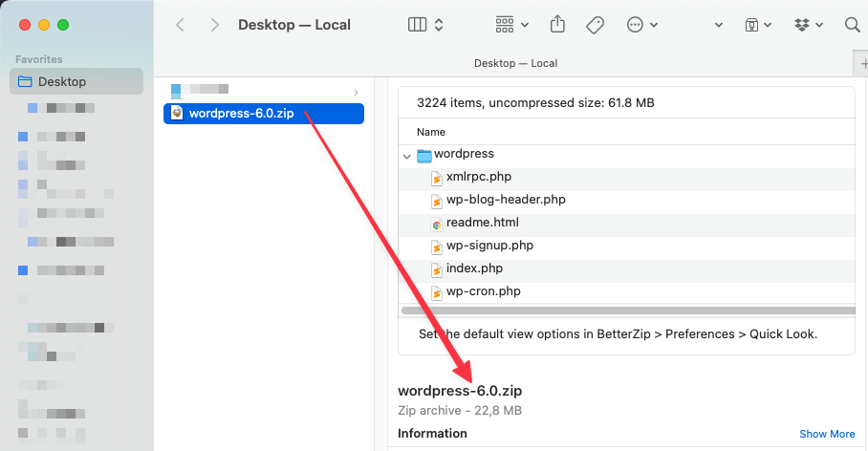Viewport: 868px width, 451px height.
Task: Open Finder search magnifier
Action: click(853, 24)
